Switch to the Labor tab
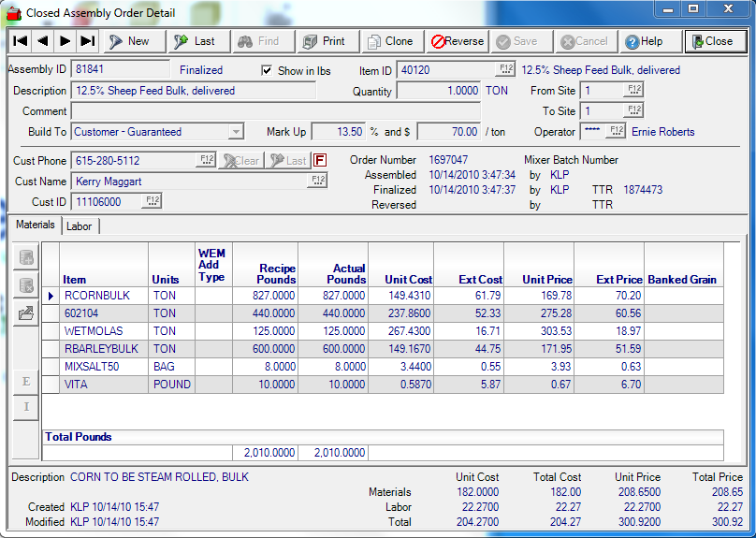 click(x=80, y=225)
